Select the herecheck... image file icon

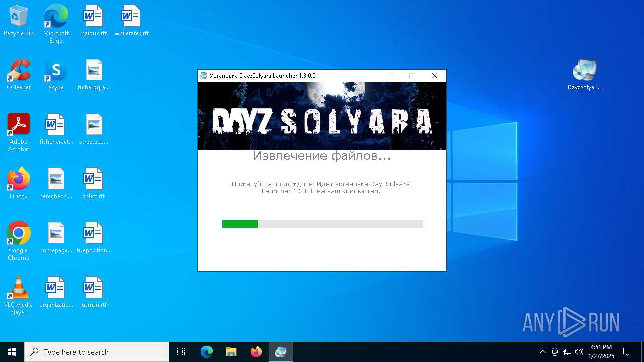tap(56, 184)
